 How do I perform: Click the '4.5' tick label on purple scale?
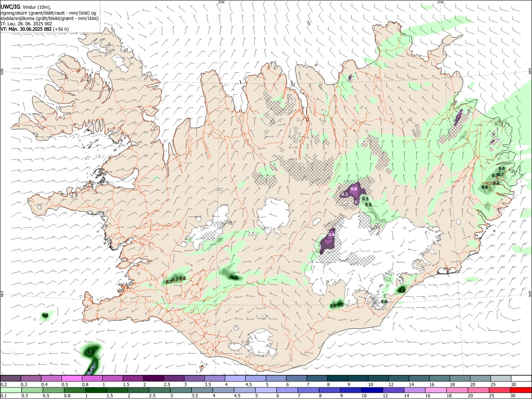coord(249,384)
